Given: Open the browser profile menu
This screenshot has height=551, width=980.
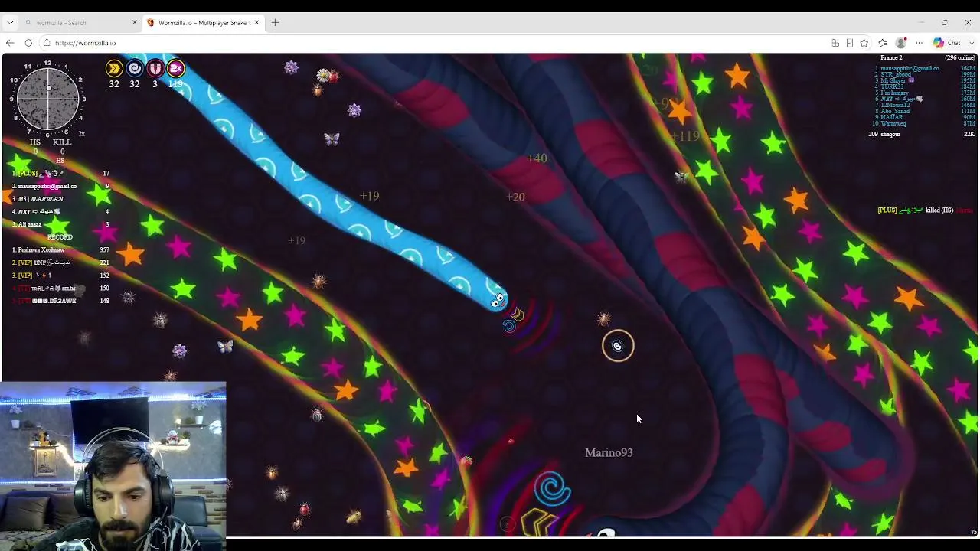Looking at the screenshot, I should (901, 43).
